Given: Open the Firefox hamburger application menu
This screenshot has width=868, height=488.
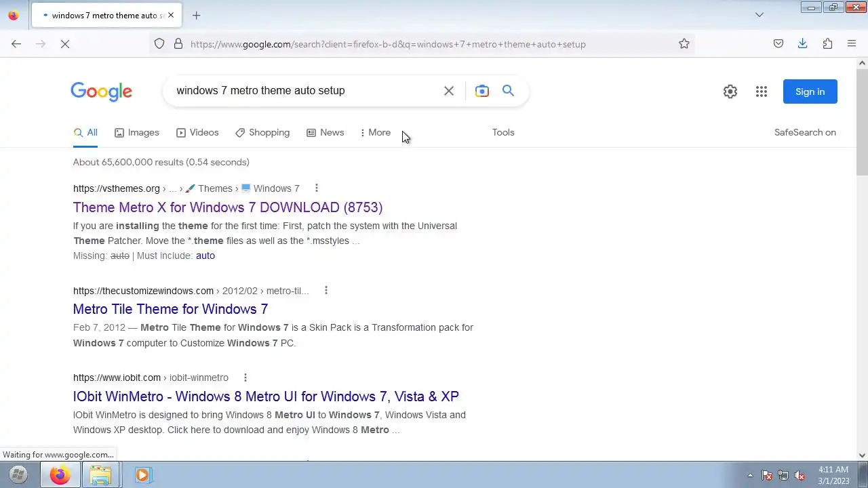Looking at the screenshot, I should [852, 44].
